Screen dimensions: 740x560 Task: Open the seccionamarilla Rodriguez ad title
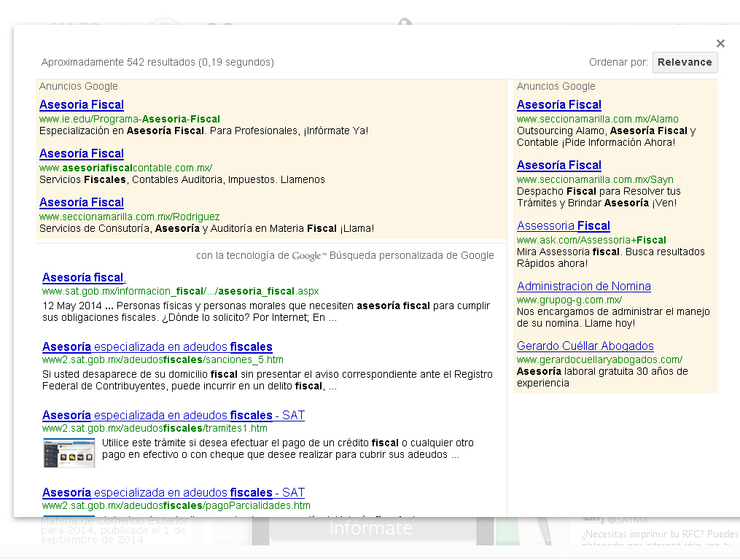pyautogui.click(x=82, y=203)
